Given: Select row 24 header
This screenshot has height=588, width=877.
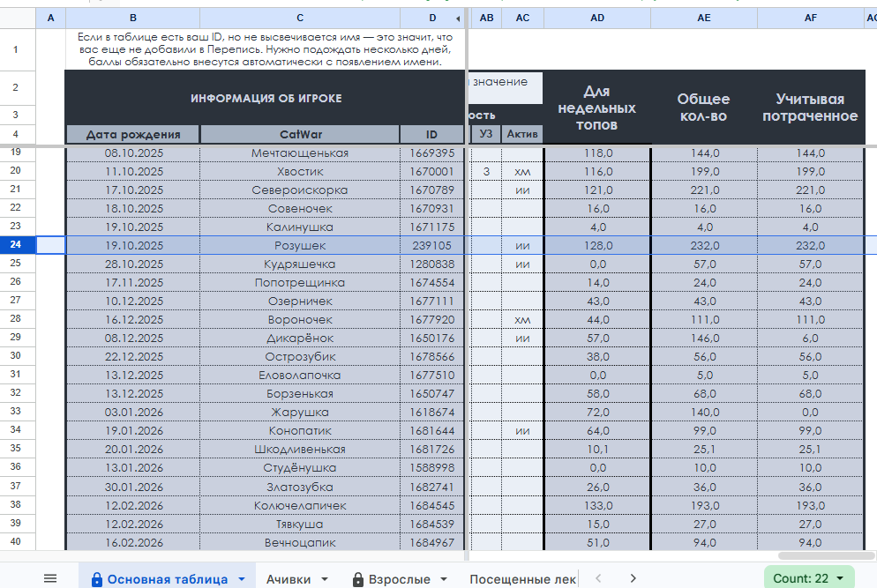Looking at the screenshot, I should (16, 245).
